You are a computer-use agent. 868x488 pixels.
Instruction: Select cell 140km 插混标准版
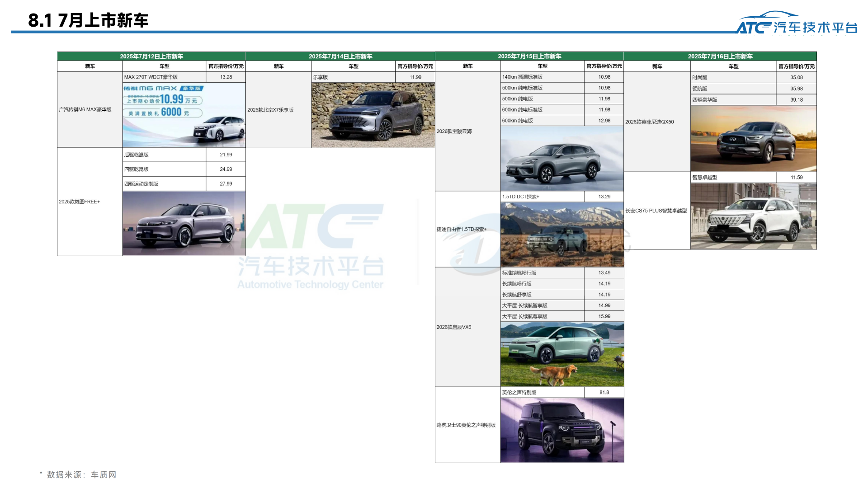pyautogui.click(x=542, y=77)
